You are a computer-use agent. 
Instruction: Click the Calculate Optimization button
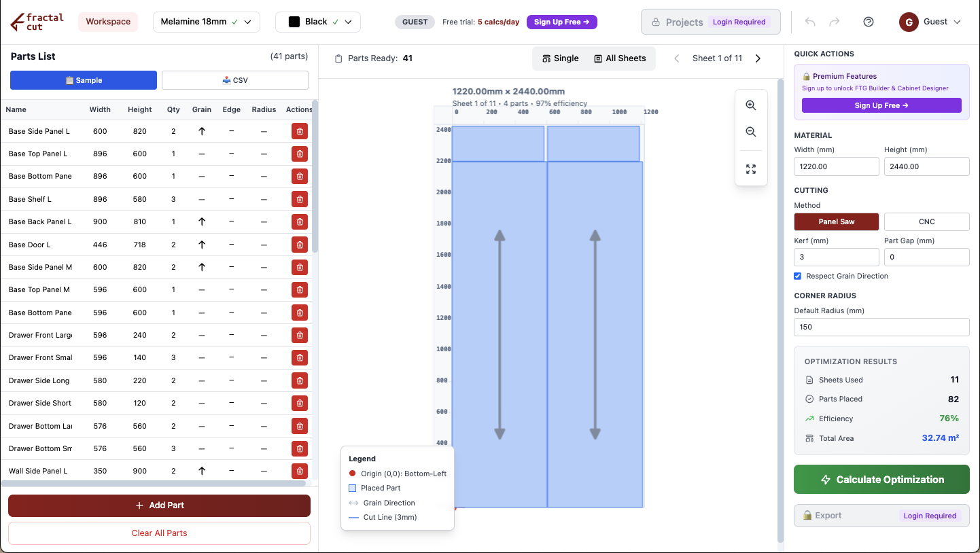[881, 480]
